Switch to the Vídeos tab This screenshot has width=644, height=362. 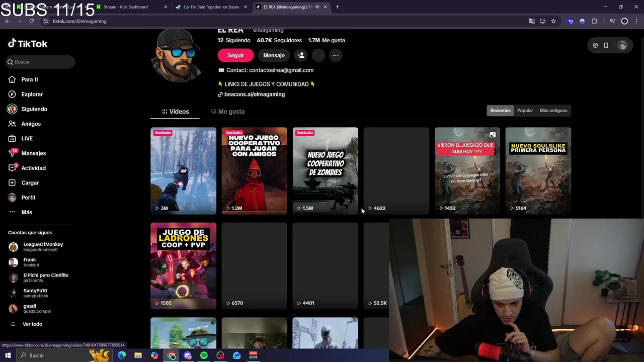click(x=175, y=112)
